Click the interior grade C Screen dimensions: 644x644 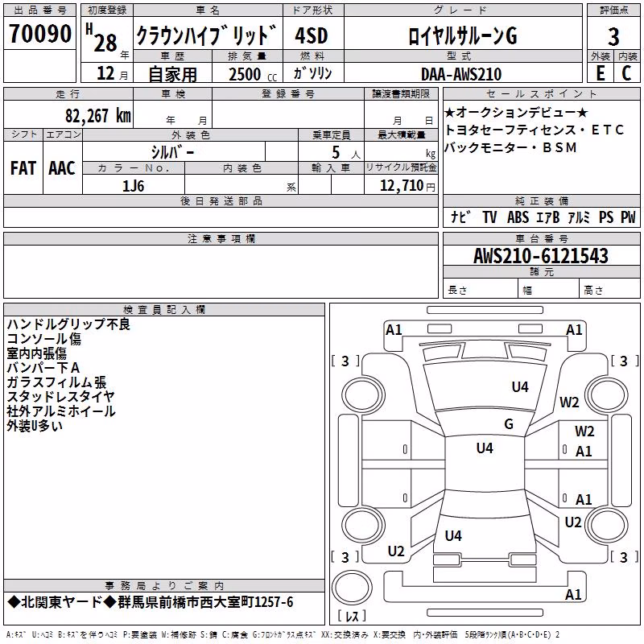626,73
